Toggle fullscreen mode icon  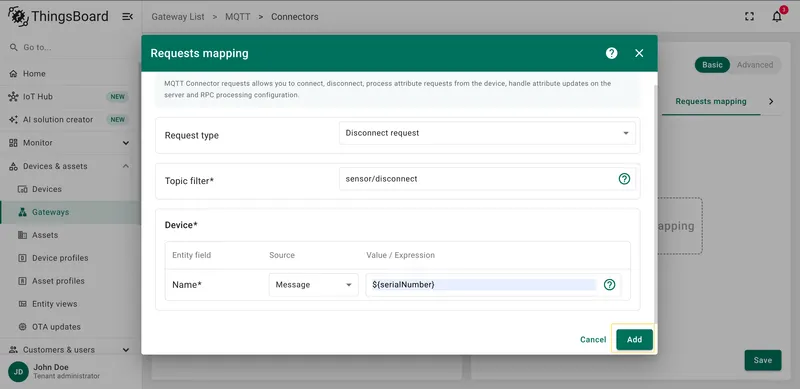tap(749, 16)
